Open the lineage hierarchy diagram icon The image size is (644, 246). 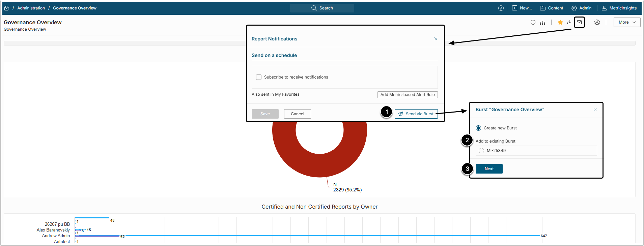pyautogui.click(x=542, y=22)
